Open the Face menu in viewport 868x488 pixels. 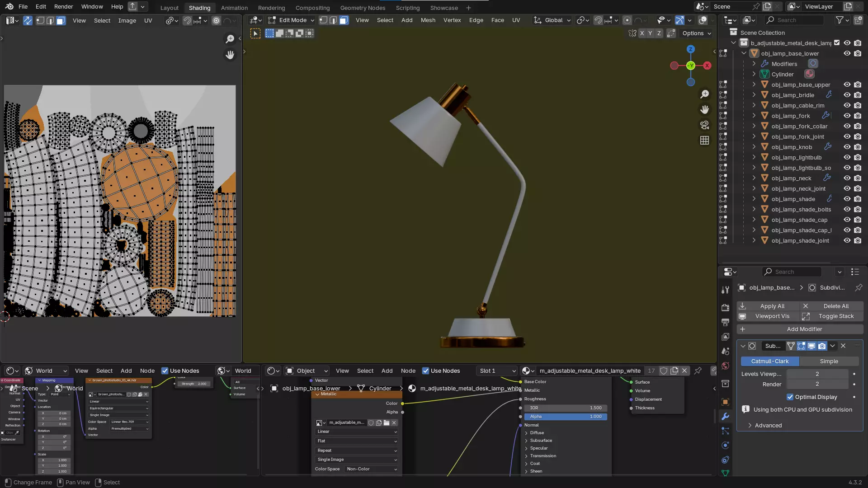(x=497, y=20)
